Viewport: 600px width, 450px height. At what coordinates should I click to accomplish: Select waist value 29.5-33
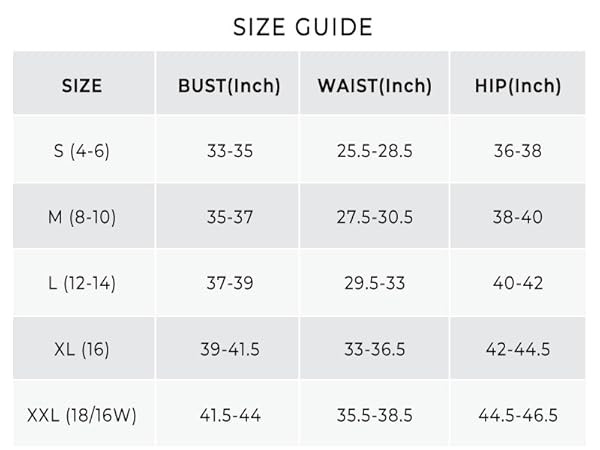375,283
